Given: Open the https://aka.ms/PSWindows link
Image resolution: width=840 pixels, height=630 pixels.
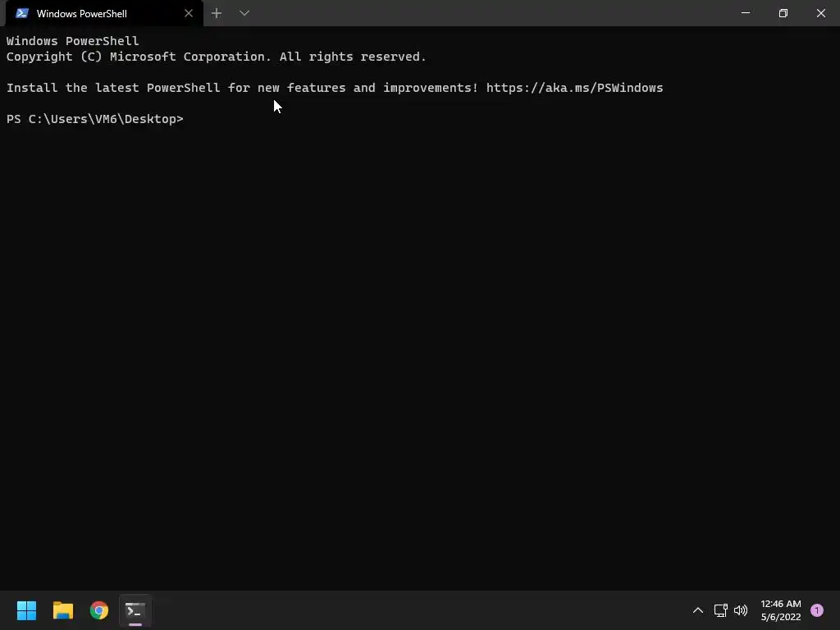Looking at the screenshot, I should click(x=574, y=88).
